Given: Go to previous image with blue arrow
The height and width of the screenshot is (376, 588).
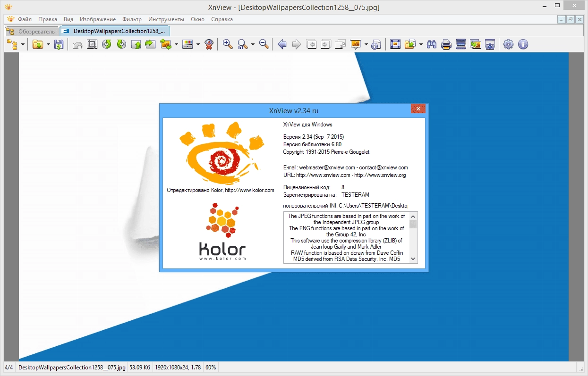Looking at the screenshot, I should pyautogui.click(x=282, y=44).
